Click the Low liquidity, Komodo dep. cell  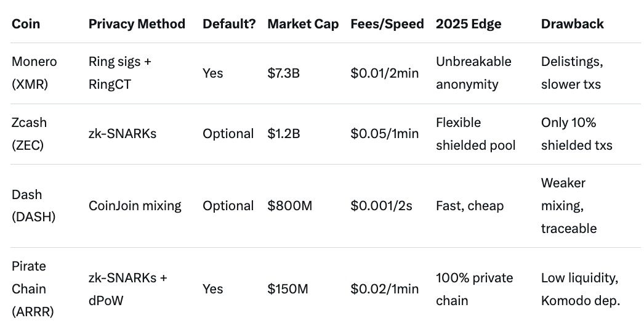pyautogui.click(x=579, y=289)
